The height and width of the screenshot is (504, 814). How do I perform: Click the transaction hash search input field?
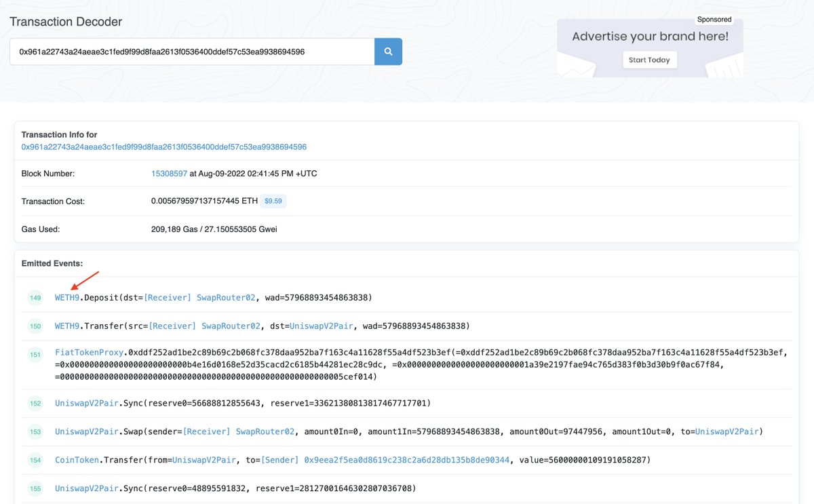(x=190, y=51)
